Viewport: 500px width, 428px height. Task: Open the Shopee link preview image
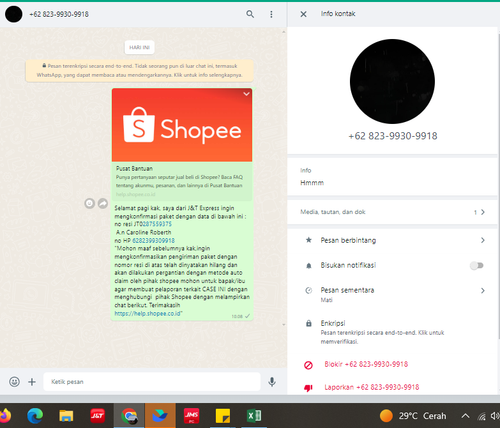pos(182,125)
